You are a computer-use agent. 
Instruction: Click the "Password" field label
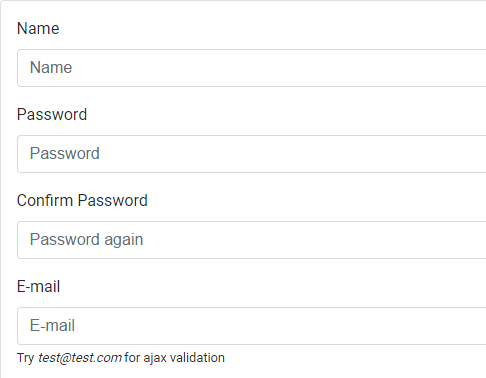52,114
